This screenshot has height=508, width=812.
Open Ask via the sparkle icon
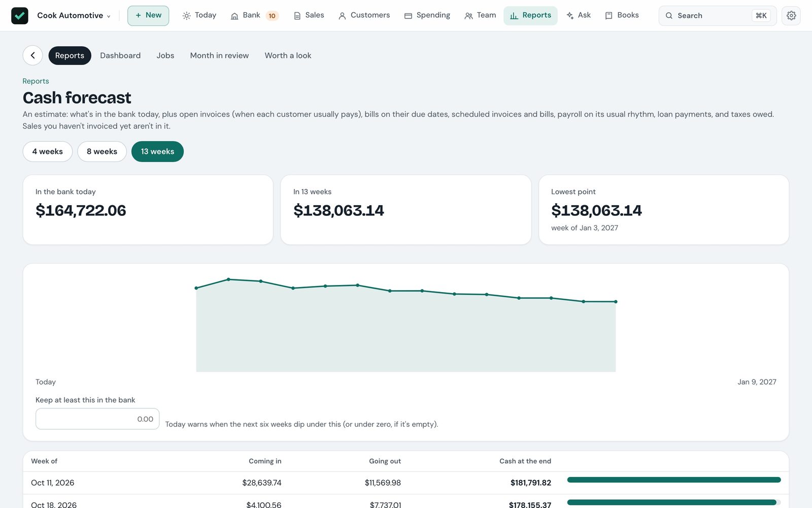coord(570,16)
